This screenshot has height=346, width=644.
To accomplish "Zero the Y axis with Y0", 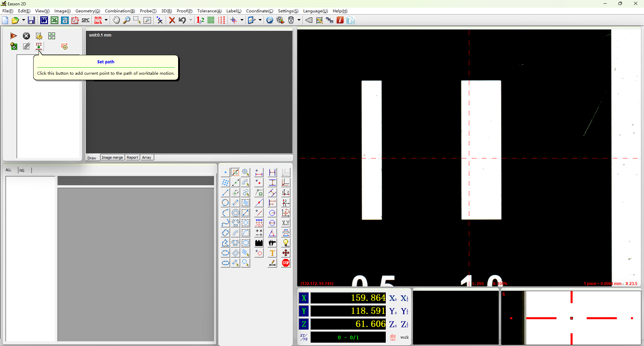I will coord(393,311).
